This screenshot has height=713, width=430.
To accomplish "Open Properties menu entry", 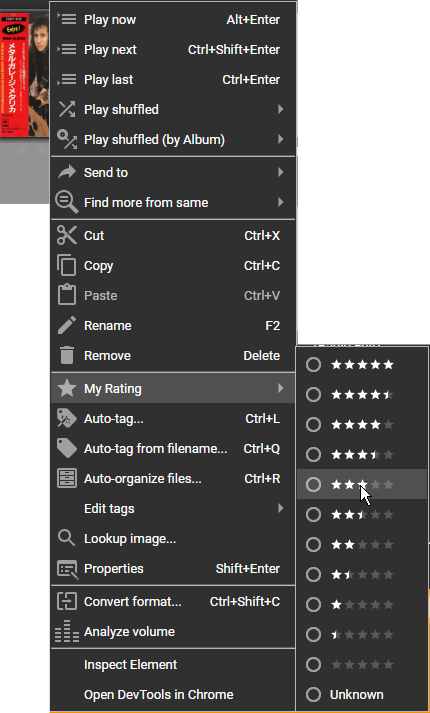I will coord(173,568).
